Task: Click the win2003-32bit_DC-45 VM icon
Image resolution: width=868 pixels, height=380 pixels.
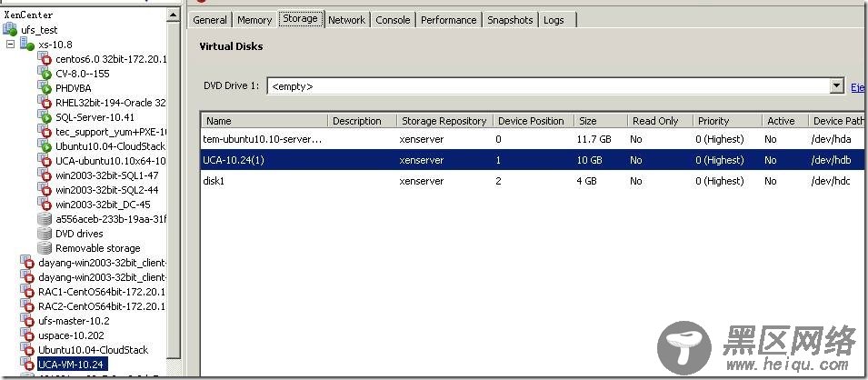Action: pyautogui.click(x=45, y=204)
